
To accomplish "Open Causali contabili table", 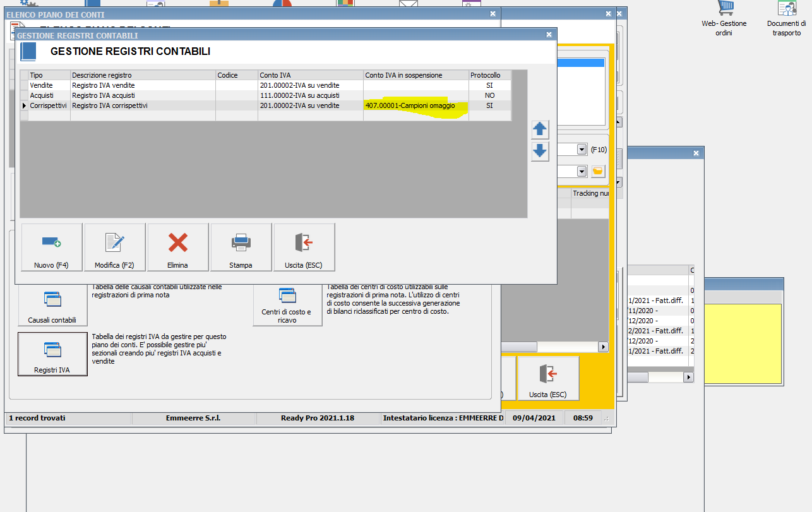I will point(52,304).
